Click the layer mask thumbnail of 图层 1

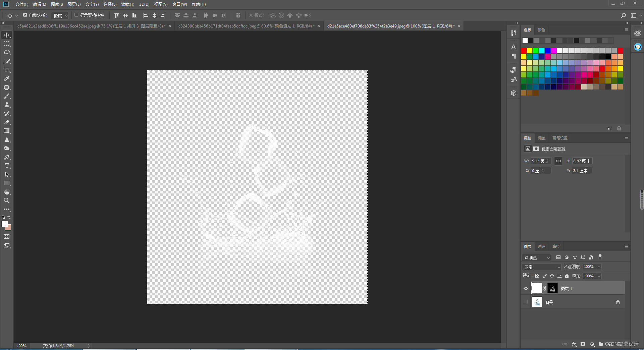pyautogui.click(x=552, y=288)
